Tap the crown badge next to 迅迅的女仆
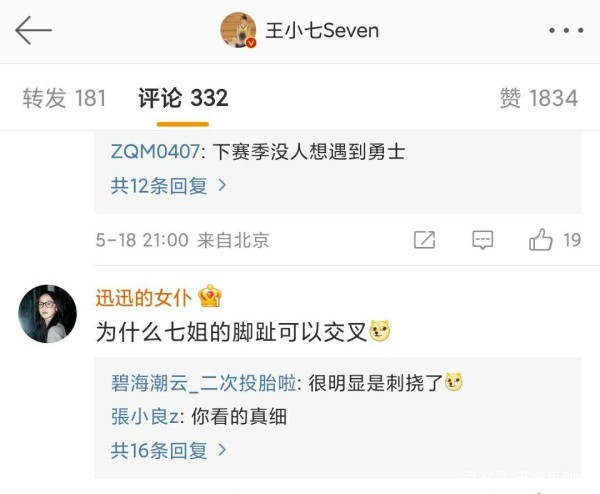Viewport: 600px width, 494px height. point(210,296)
